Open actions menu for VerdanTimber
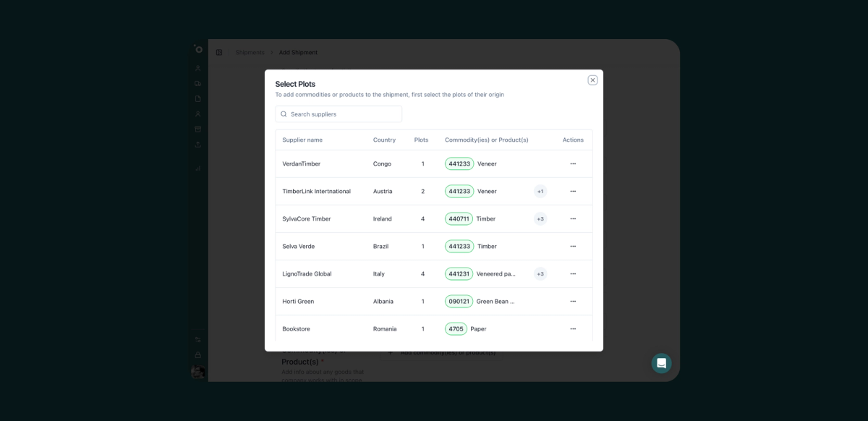This screenshot has width=868, height=421. click(573, 163)
